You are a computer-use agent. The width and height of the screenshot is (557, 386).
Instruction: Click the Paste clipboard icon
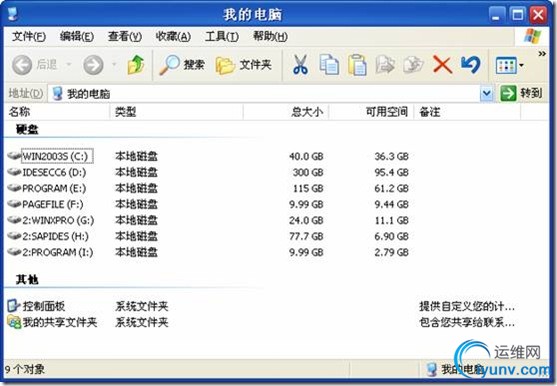357,65
